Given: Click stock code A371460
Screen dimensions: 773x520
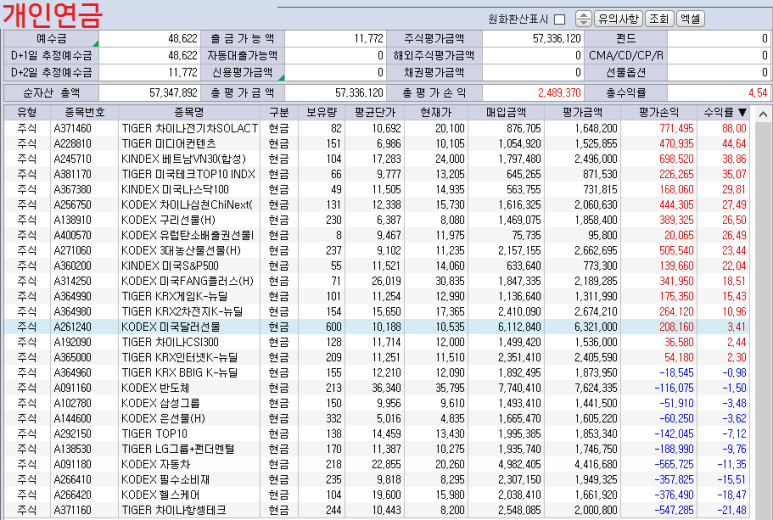Looking at the screenshot, I should (72, 128).
